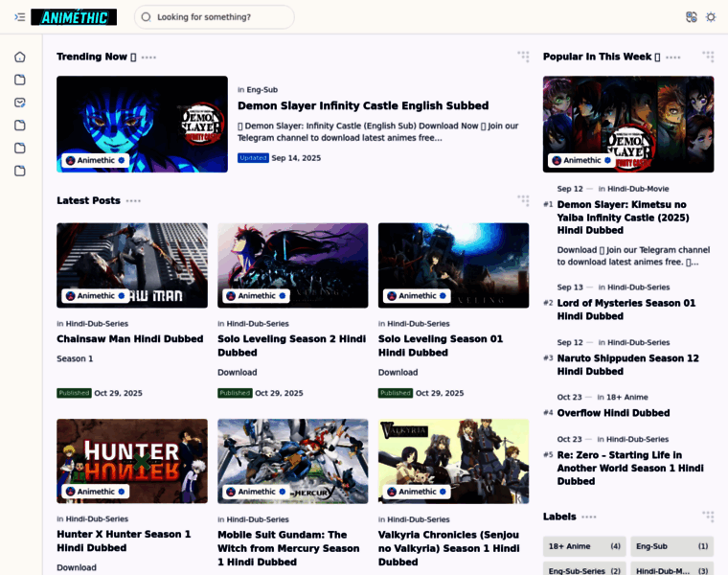The width and height of the screenshot is (728, 575).
Task: Toggle light/dark theme sun icon
Action: click(x=711, y=17)
